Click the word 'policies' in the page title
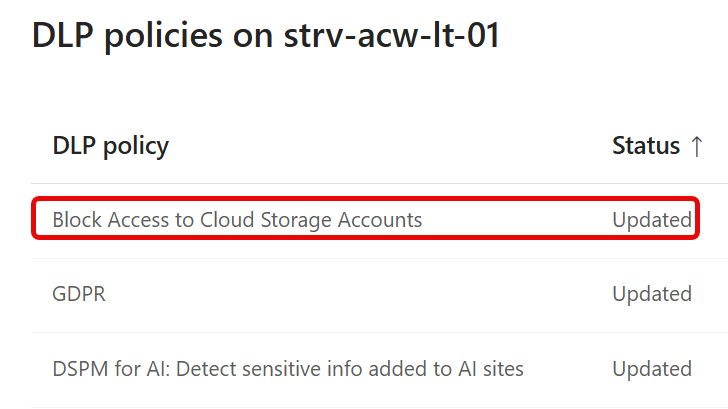This screenshot has height=409, width=728. point(163,36)
